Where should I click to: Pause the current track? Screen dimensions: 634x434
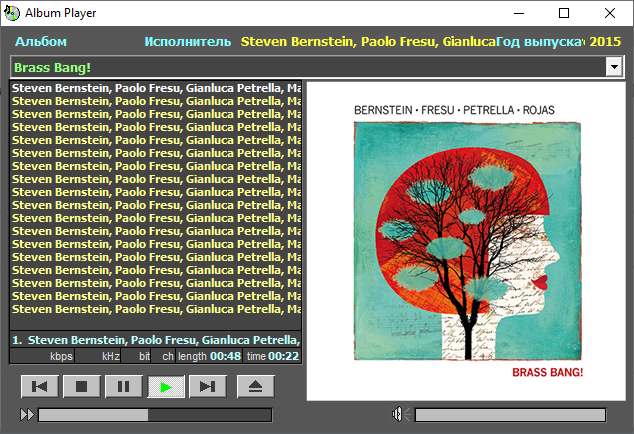click(124, 387)
